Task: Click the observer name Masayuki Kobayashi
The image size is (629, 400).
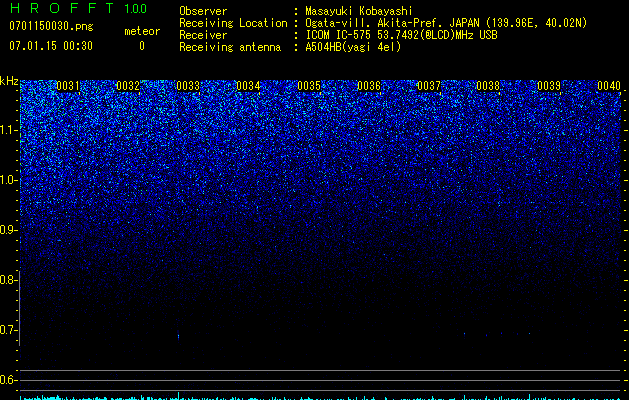Action: click(x=359, y=11)
